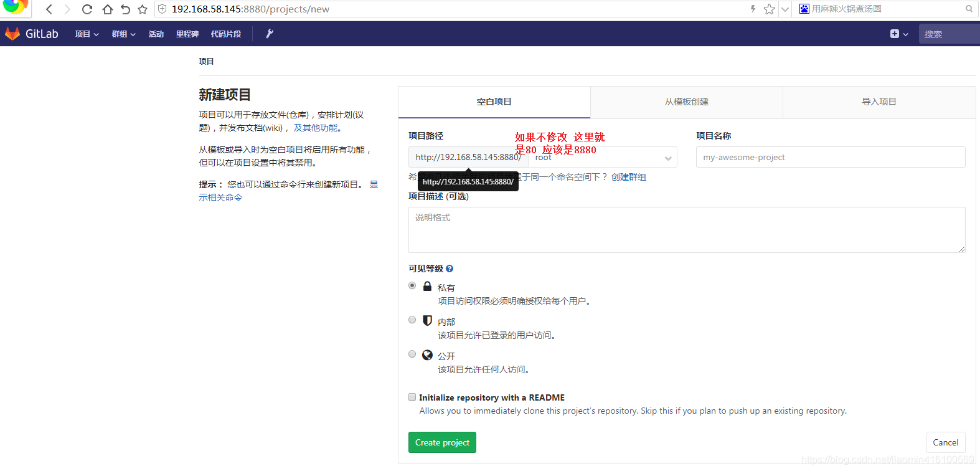Switch to the 空白项目 tab
Screen dimensions: 980x471
pos(494,102)
